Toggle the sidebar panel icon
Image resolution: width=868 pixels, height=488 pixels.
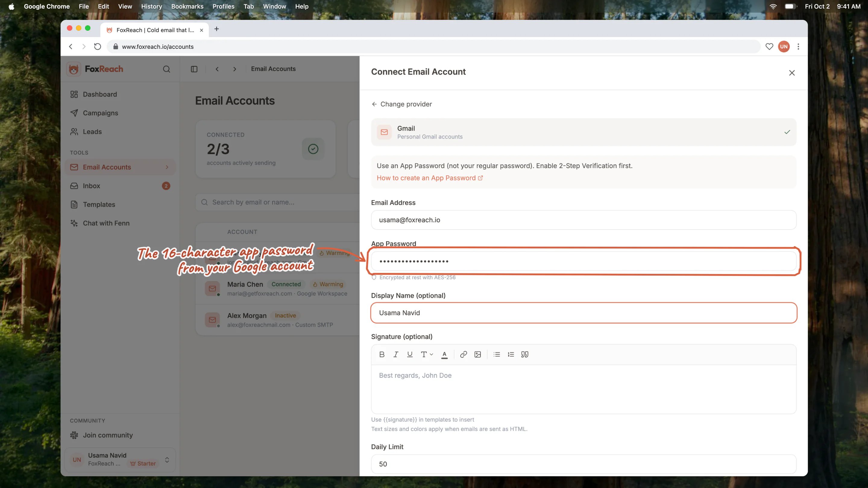coord(194,69)
